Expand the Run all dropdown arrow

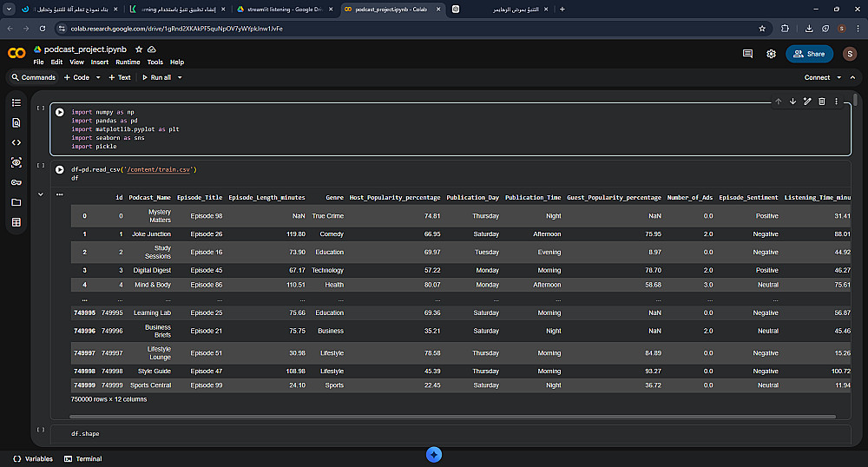(180, 77)
